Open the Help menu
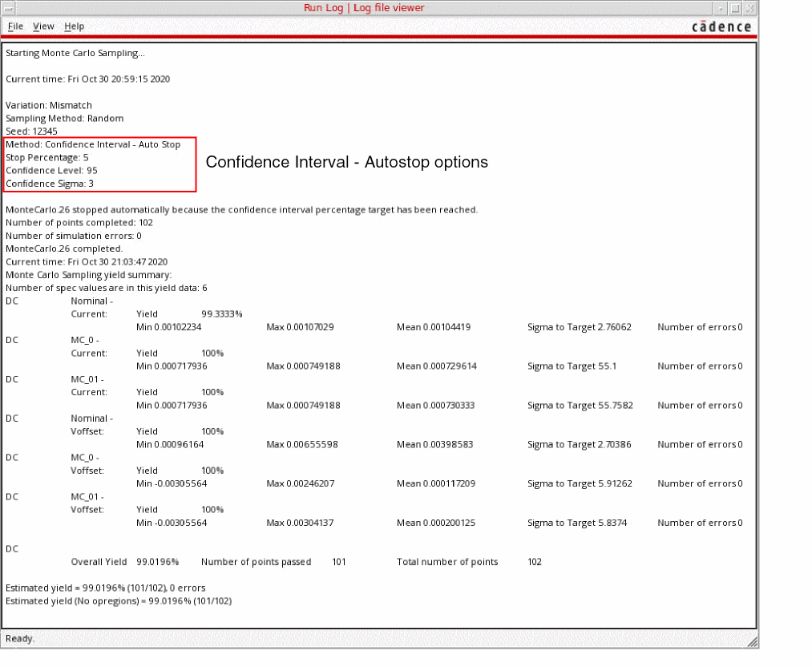This screenshot has height=667, width=812. tap(74, 26)
